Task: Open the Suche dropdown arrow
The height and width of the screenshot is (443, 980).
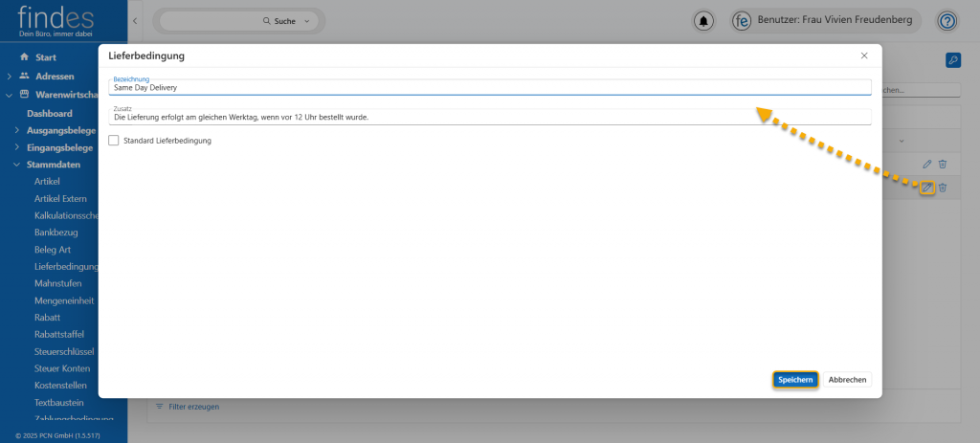Action: pyautogui.click(x=306, y=20)
